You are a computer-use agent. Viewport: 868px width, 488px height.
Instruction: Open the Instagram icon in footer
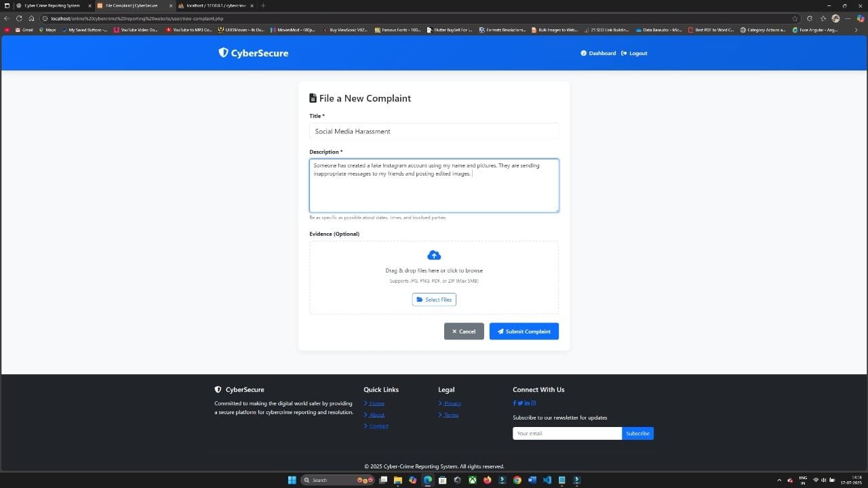tap(534, 403)
